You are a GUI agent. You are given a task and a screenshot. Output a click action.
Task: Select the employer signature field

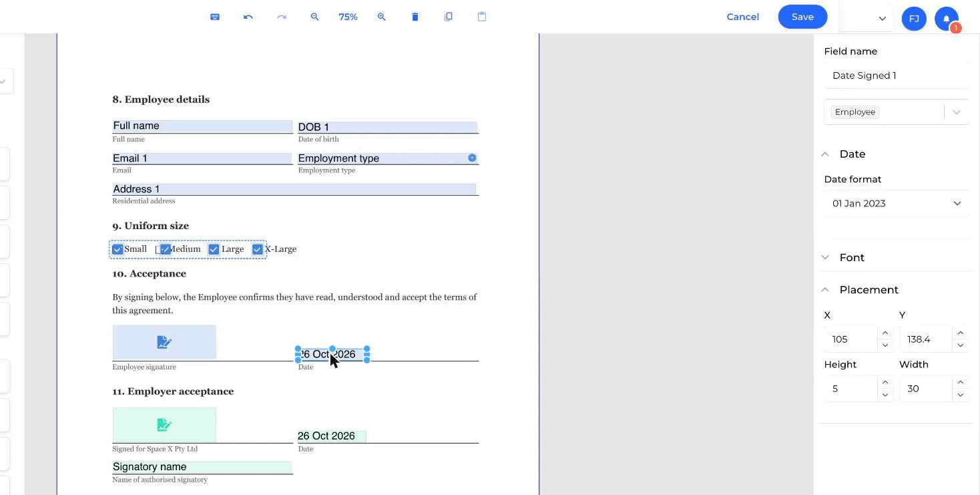click(164, 425)
